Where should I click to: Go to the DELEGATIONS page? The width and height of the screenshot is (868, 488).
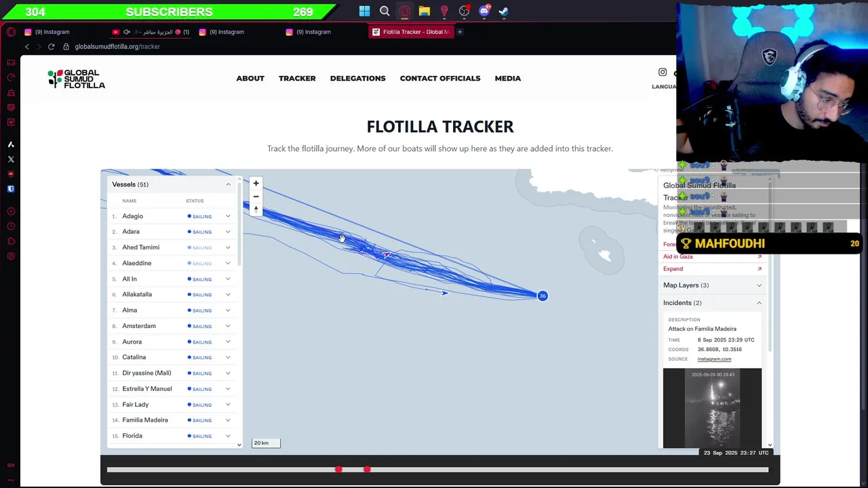357,79
